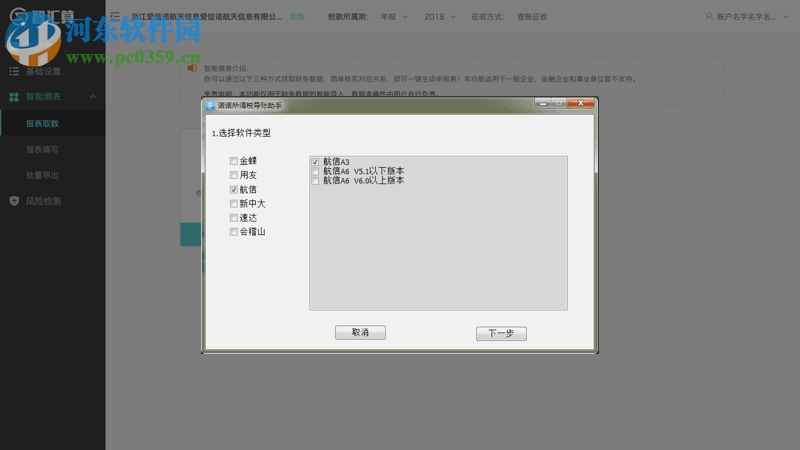800x450 pixels.
Task: Minimize the 诺诺所得税导账助手 dialog
Action: [x=543, y=103]
